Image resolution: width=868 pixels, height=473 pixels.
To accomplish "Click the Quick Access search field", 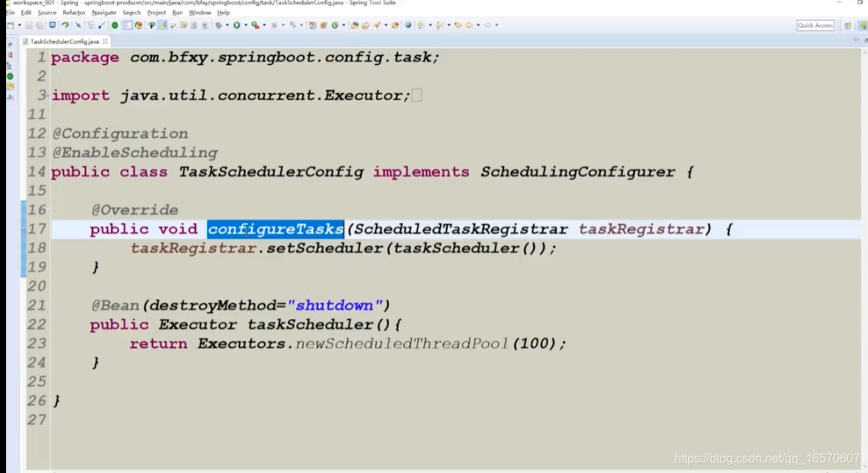I will [815, 25].
